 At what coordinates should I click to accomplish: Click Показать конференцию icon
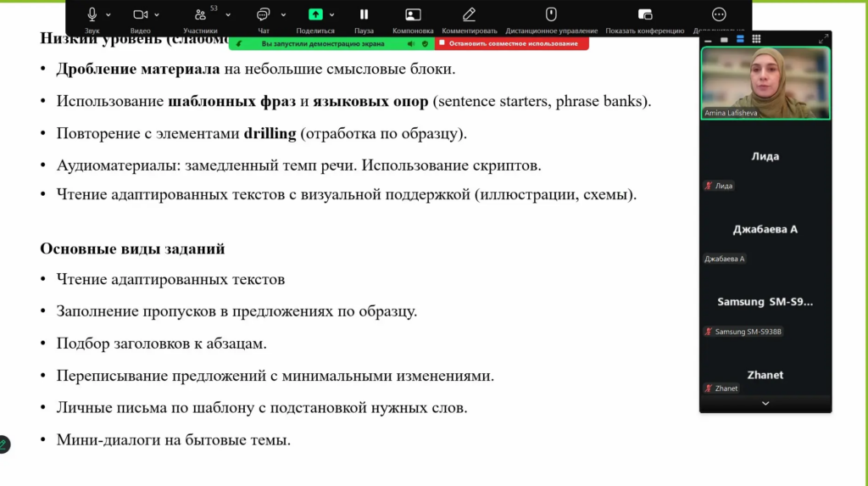tap(645, 14)
